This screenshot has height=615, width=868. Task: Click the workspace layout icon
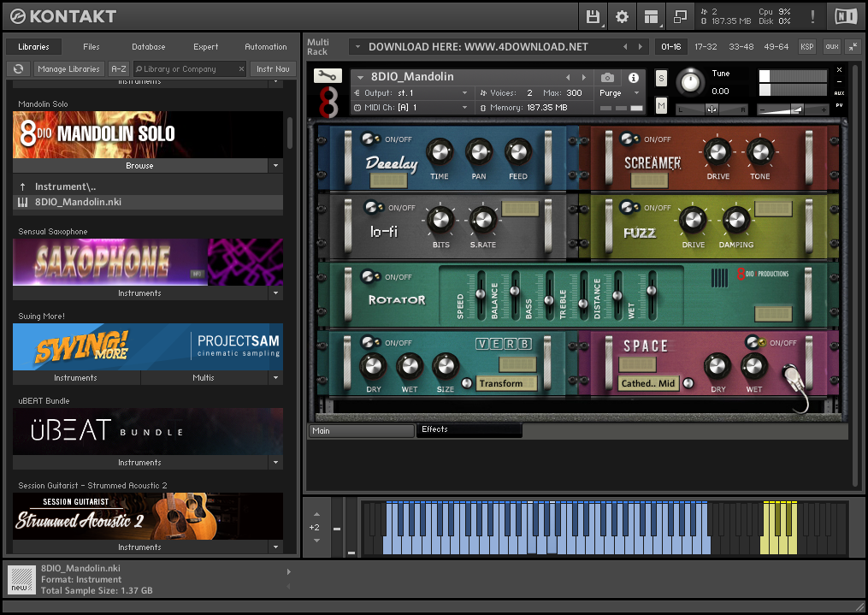click(652, 16)
